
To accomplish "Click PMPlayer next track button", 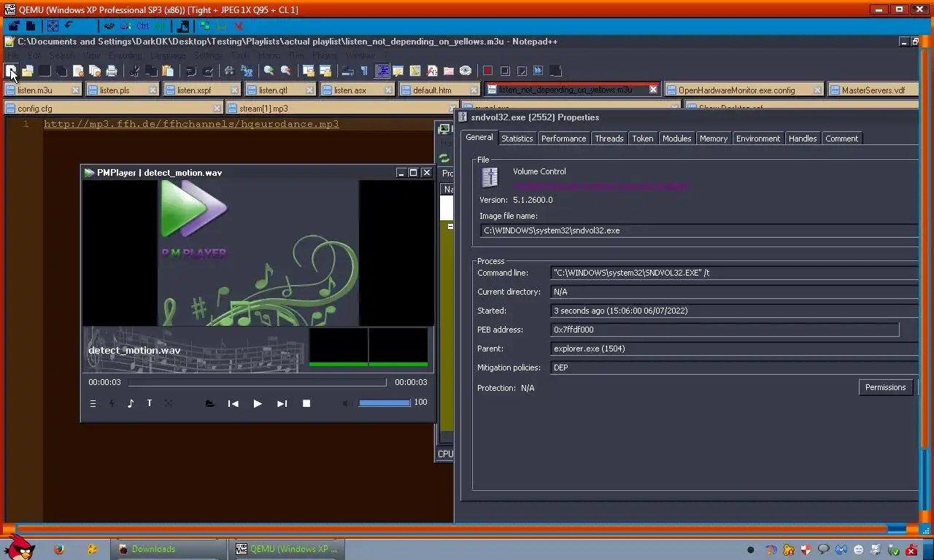I will pyautogui.click(x=282, y=403).
